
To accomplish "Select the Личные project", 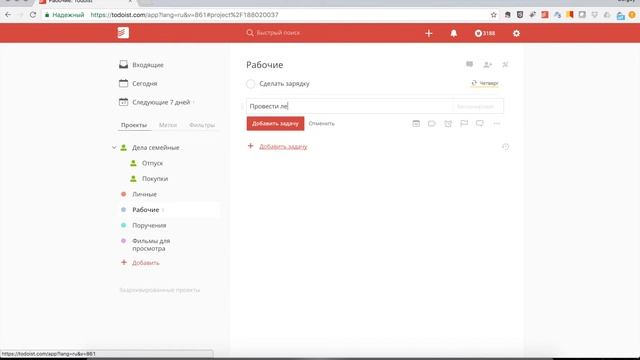I will click(144, 194).
